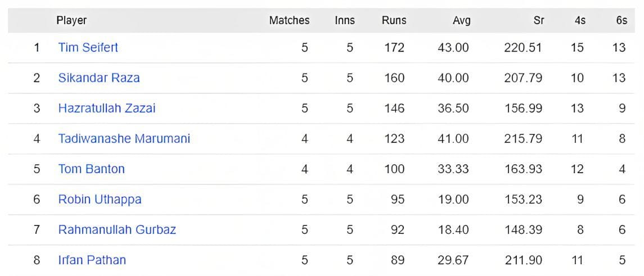Sort by the Avg column header
This screenshot has height=276, width=644.
point(461,21)
